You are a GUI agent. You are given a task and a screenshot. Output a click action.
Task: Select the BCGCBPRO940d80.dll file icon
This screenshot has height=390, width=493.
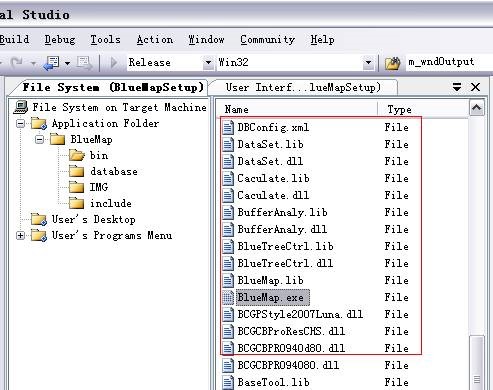pos(228,349)
